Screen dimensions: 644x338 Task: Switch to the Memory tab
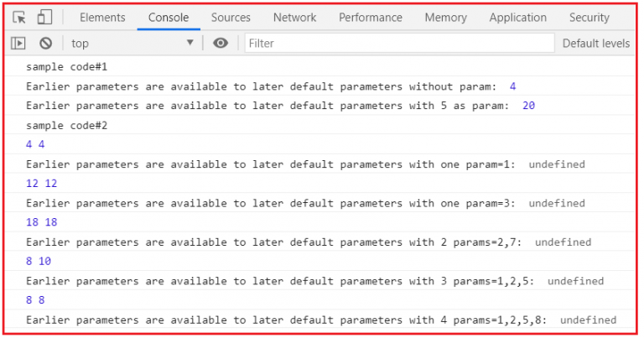445,18
